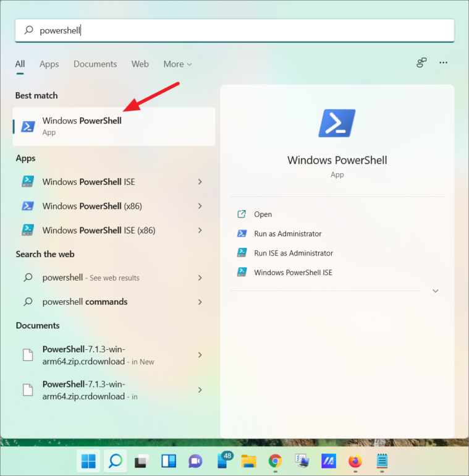Click the 'powershell commands' web suggestion
Viewport: 469px width, 476px height.
coord(85,302)
